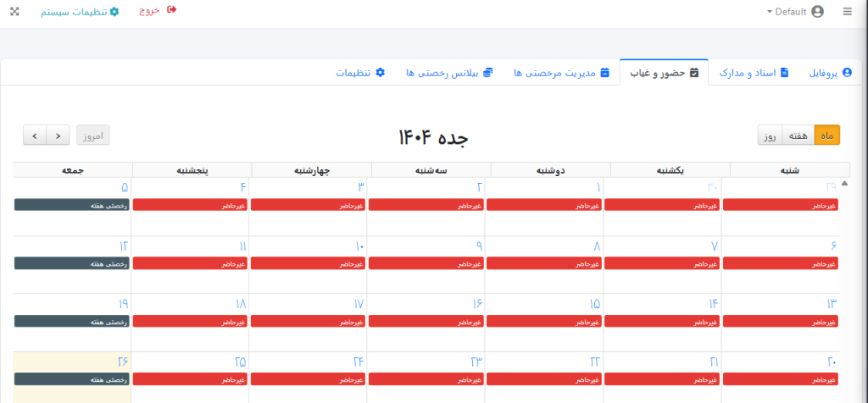Open the hamburger menu icon
Image resolution: width=868 pixels, height=403 pixels.
[x=847, y=12]
